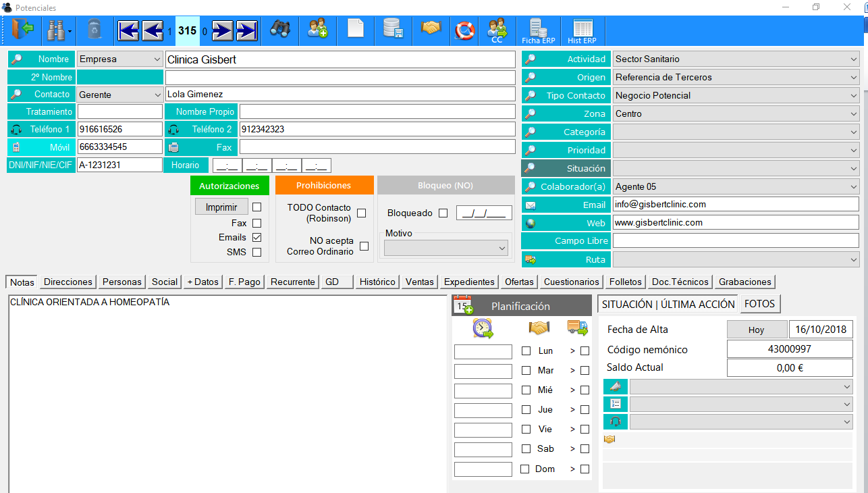Screen dimensions: 868x493
Task: Click the exit door icon in toolbar
Action: pos(22,30)
